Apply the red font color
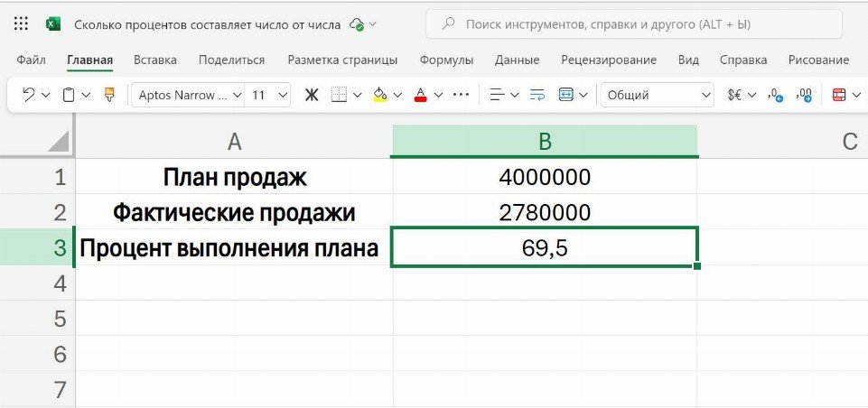The image size is (868, 408). click(x=420, y=95)
